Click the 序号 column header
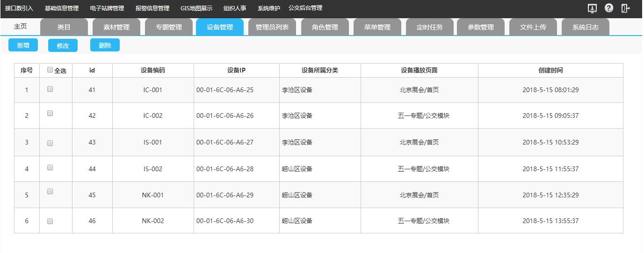This screenshot has width=644, height=253. point(27,71)
